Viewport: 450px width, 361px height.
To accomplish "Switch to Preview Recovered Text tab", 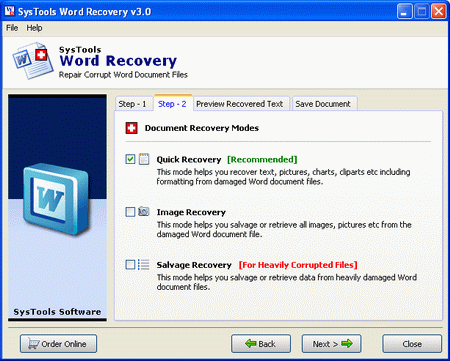I will (240, 104).
